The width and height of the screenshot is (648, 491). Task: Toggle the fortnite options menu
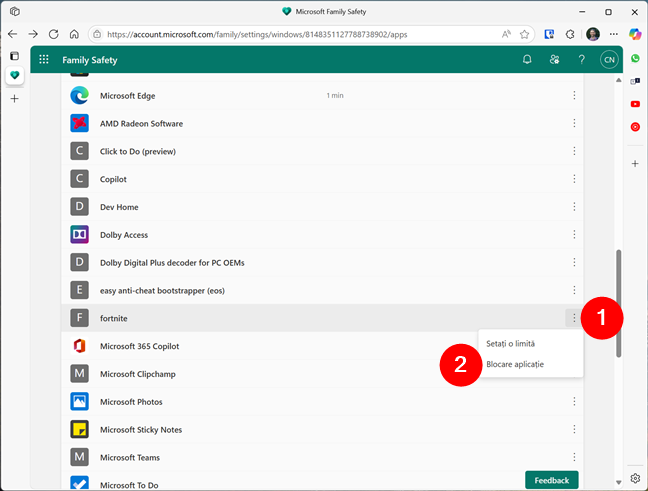(574, 318)
